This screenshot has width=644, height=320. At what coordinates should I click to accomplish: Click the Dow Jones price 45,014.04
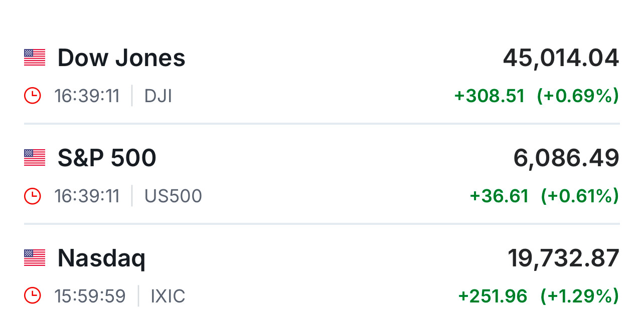coord(561,58)
